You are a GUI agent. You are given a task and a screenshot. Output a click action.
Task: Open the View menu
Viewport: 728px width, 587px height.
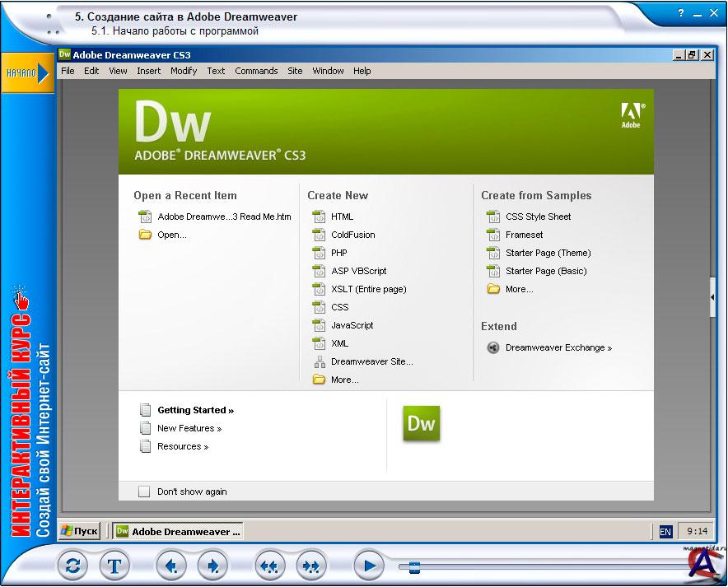click(x=118, y=71)
